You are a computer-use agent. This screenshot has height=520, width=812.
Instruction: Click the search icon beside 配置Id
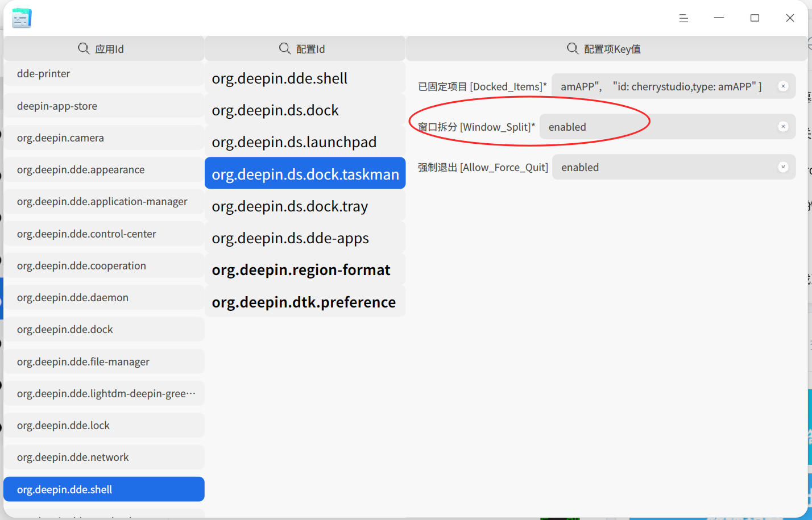pyautogui.click(x=285, y=48)
